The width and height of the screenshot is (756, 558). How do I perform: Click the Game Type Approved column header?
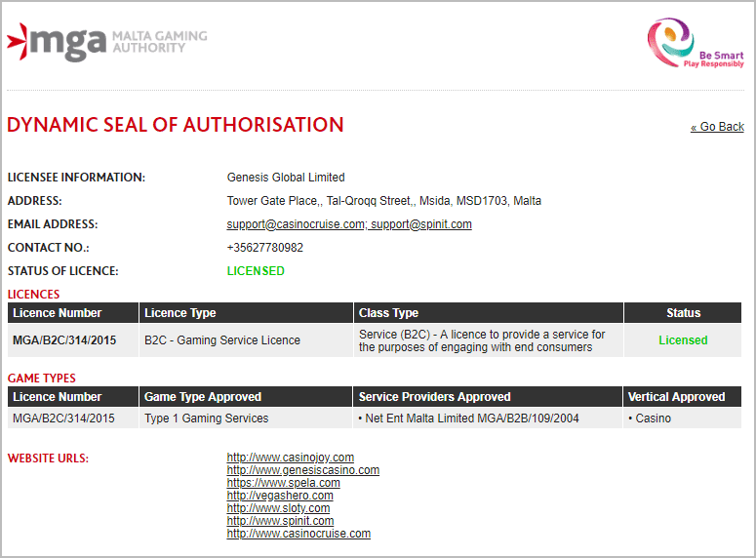coord(246,397)
